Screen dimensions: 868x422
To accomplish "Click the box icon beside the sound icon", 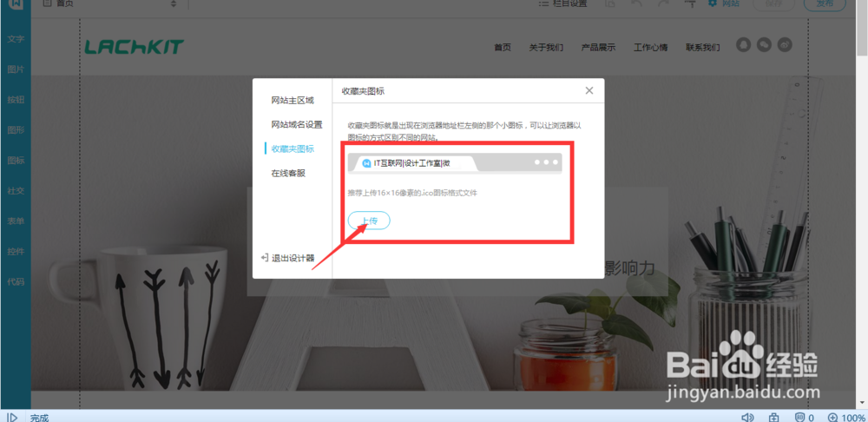I will pyautogui.click(x=774, y=418).
